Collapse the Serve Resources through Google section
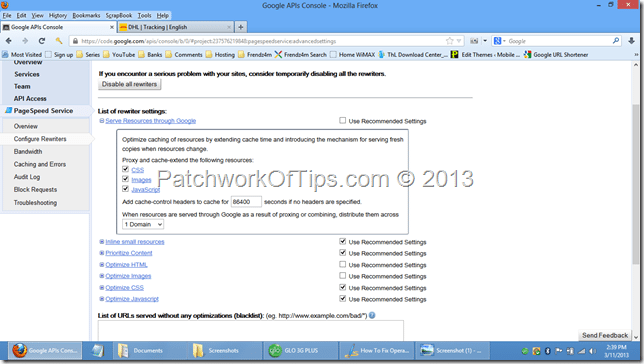The width and height of the screenshot is (644, 364). coord(102,121)
